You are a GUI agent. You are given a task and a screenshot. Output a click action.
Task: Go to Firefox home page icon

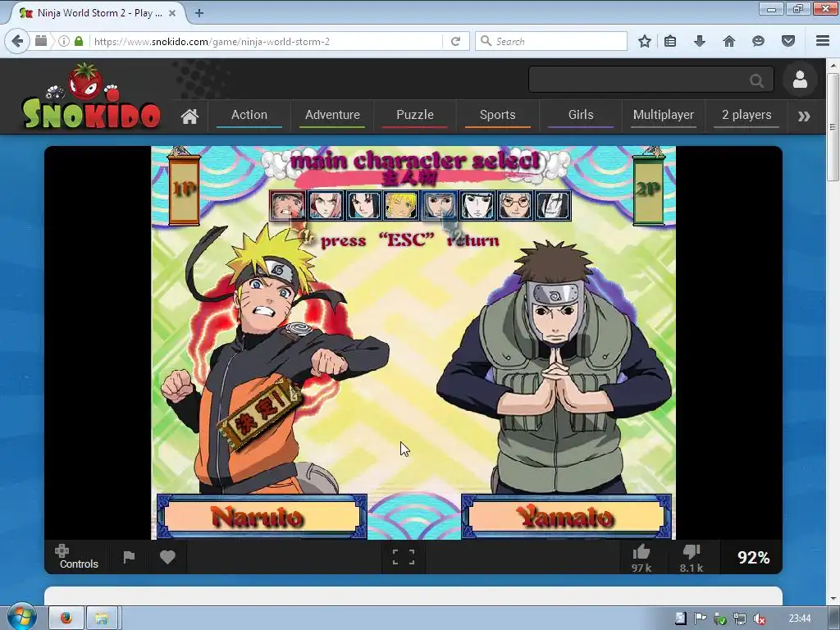(x=728, y=41)
